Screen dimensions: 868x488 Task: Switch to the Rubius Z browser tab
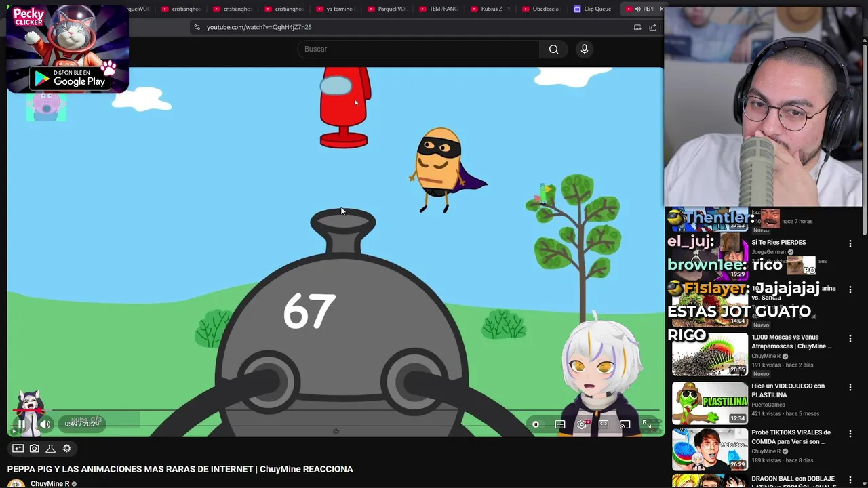(x=490, y=9)
